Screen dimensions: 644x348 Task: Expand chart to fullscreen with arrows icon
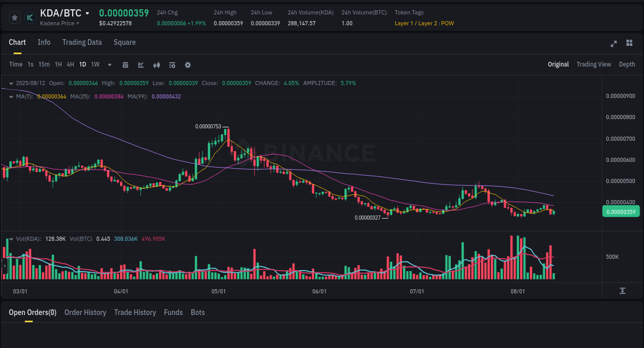coord(613,44)
